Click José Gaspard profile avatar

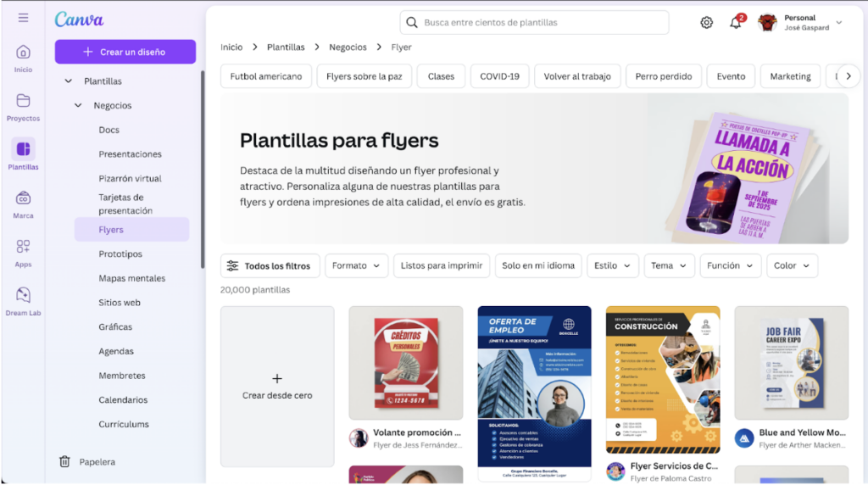[767, 23]
